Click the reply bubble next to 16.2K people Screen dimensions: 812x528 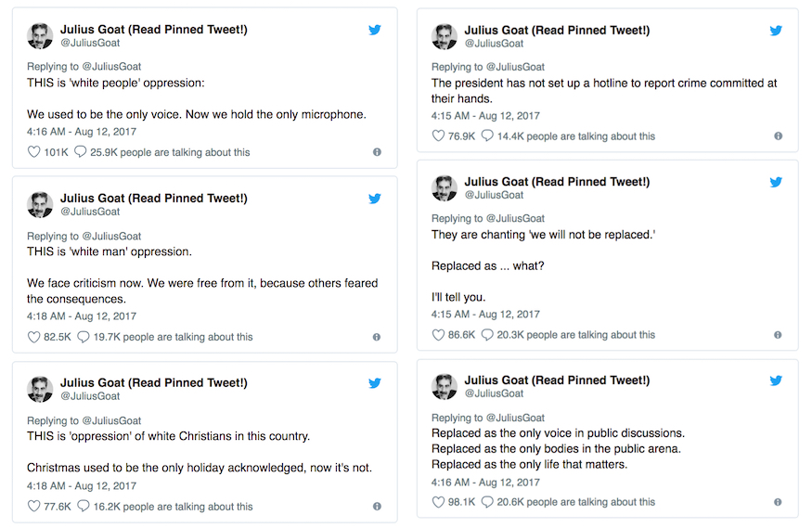tap(84, 507)
